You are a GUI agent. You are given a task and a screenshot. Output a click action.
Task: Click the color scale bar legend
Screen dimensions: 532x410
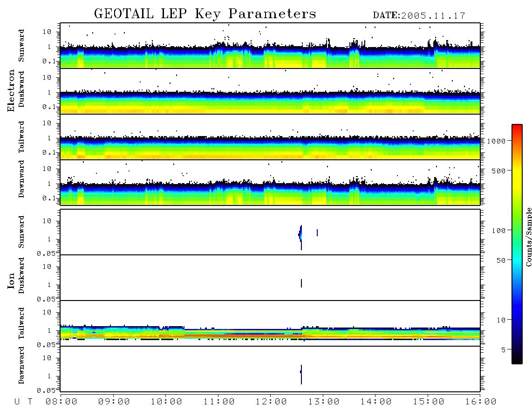(517, 244)
